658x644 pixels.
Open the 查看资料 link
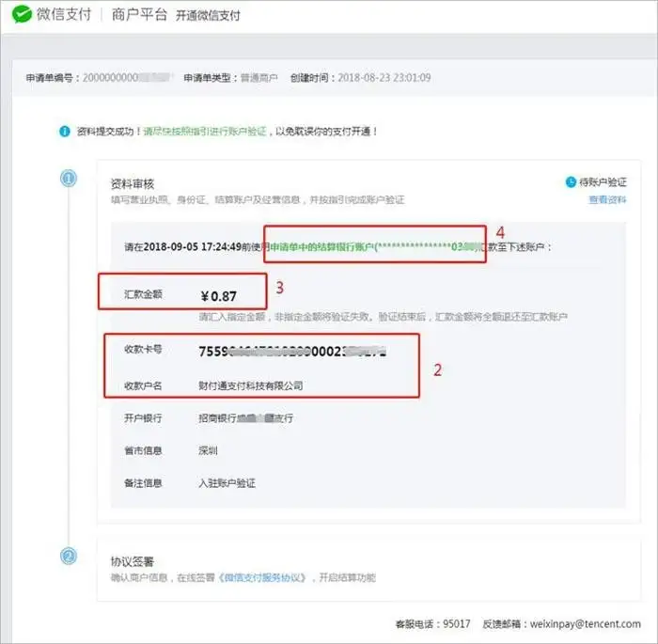tap(607, 199)
